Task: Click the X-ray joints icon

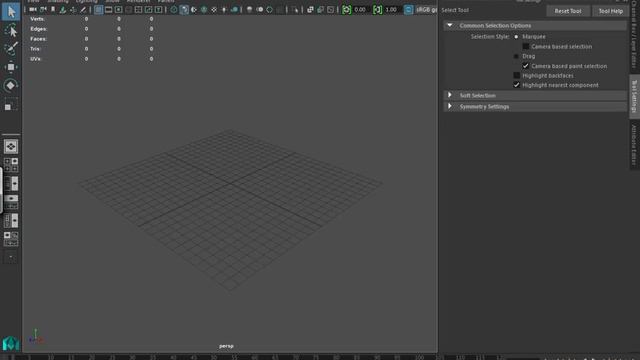Action: pos(331,9)
